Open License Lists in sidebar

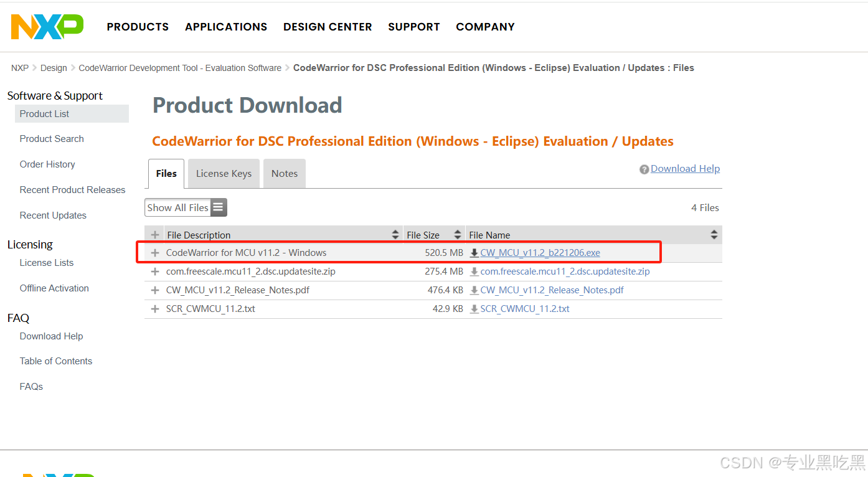point(47,263)
